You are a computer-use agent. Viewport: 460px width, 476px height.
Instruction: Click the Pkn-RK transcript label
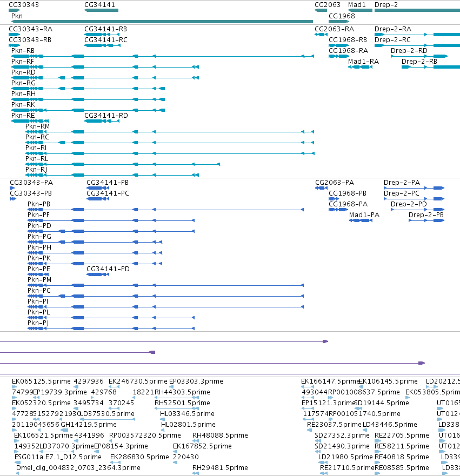coord(23,104)
